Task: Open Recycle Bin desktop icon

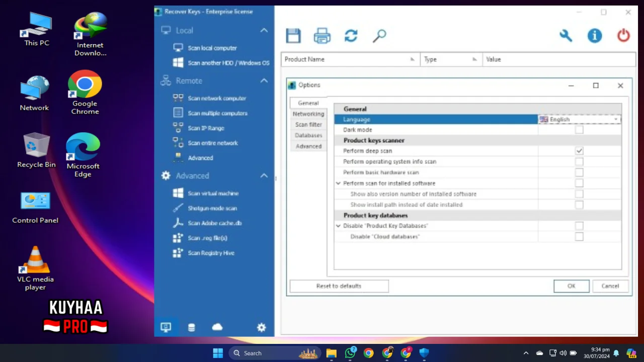Action: (36, 150)
